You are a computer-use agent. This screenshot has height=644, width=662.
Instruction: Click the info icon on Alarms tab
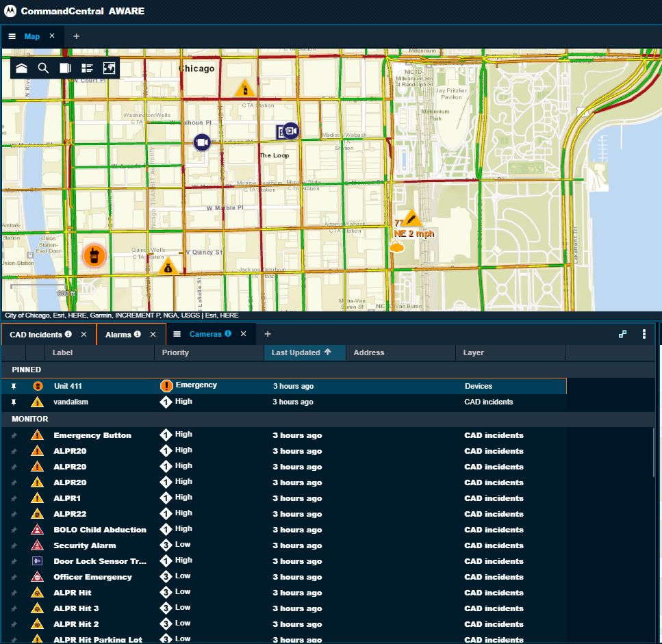(137, 334)
